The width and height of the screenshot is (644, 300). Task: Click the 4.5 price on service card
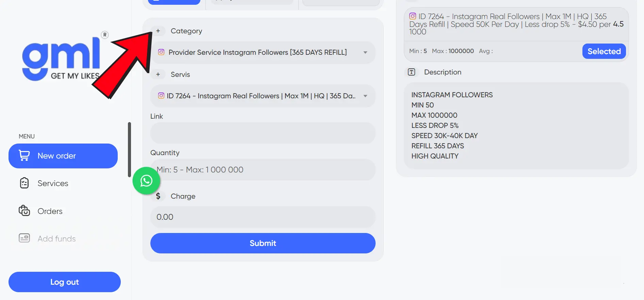pos(618,24)
